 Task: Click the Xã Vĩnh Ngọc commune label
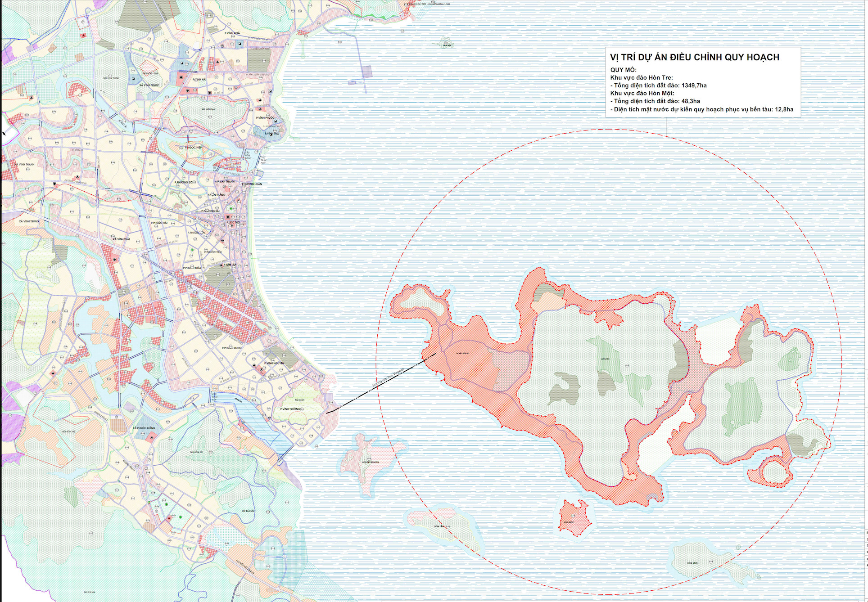[149, 85]
